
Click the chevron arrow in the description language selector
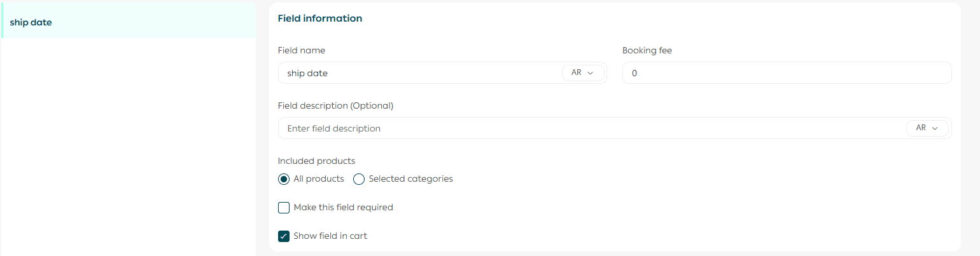click(x=935, y=128)
